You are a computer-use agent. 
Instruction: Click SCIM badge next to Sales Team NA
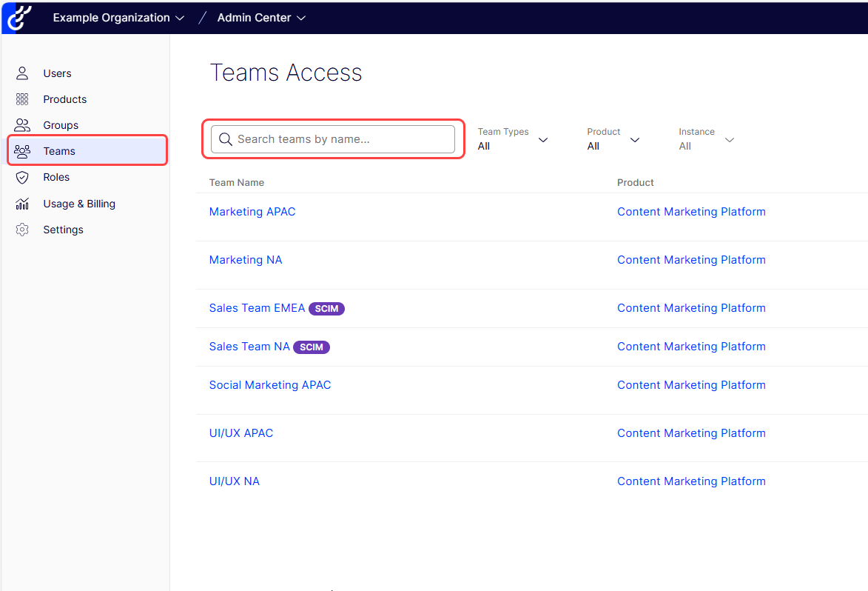[312, 347]
